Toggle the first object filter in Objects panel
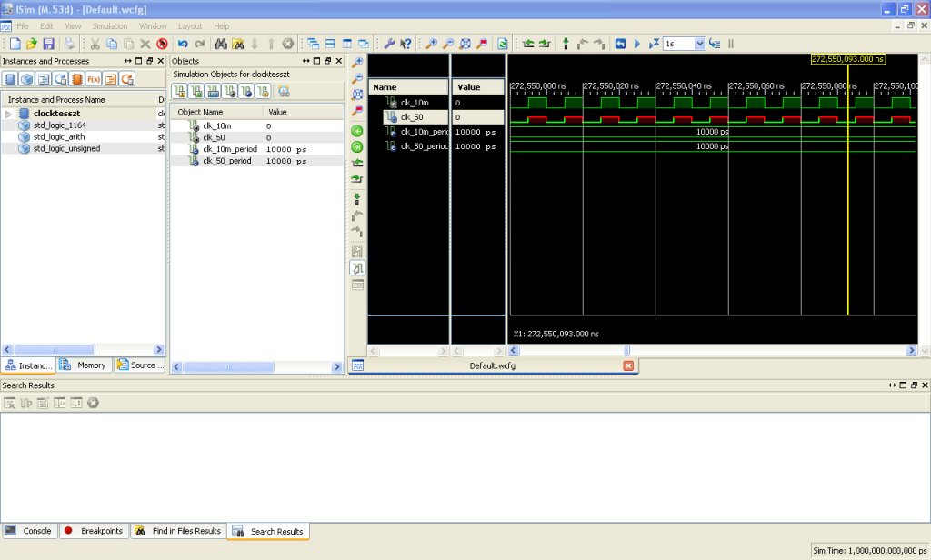Viewport: 931px width, 560px height. click(179, 91)
